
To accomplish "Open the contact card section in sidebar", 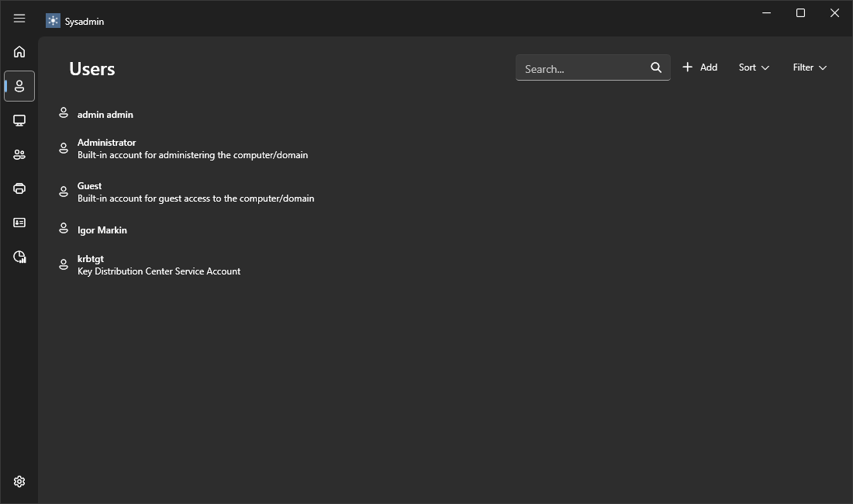I will (19, 223).
